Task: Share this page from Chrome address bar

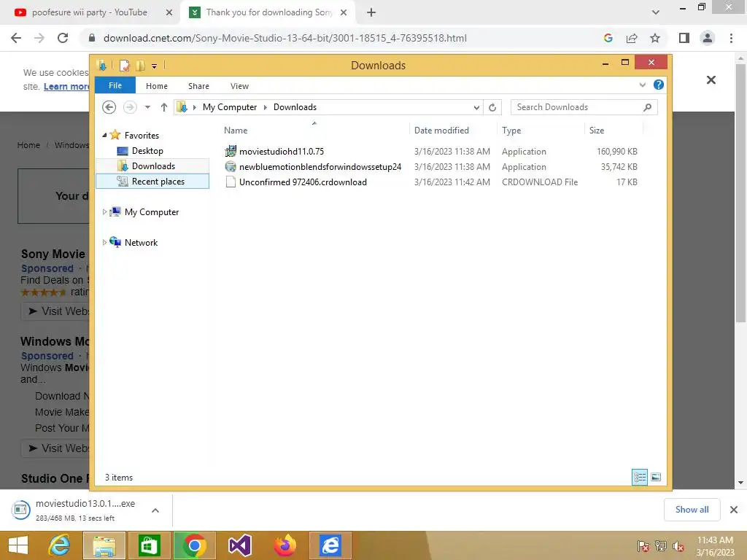Action: coord(632,38)
